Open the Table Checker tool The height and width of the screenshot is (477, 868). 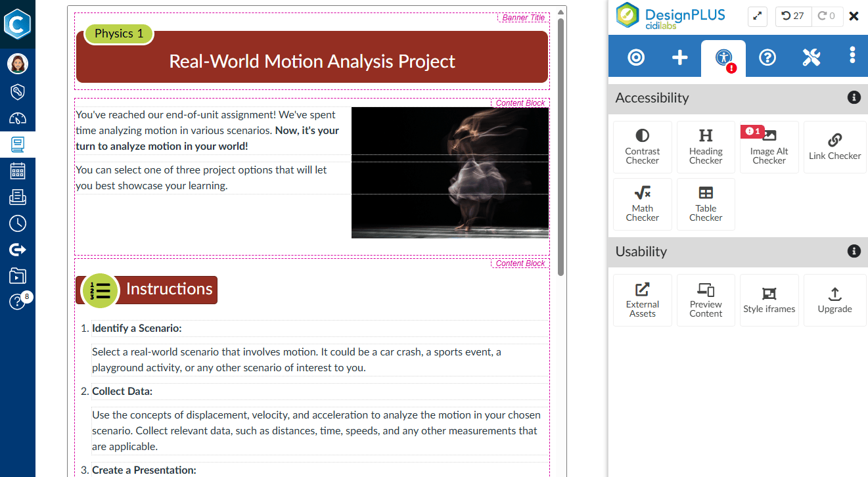(705, 204)
